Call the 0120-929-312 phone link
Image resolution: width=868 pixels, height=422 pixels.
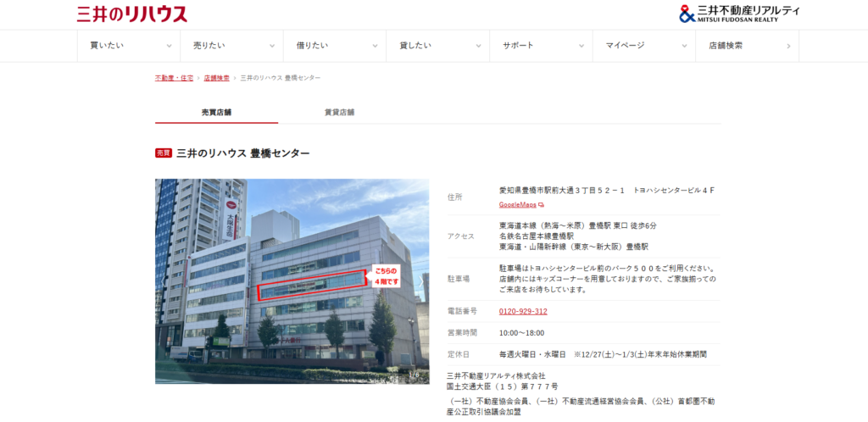point(522,311)
